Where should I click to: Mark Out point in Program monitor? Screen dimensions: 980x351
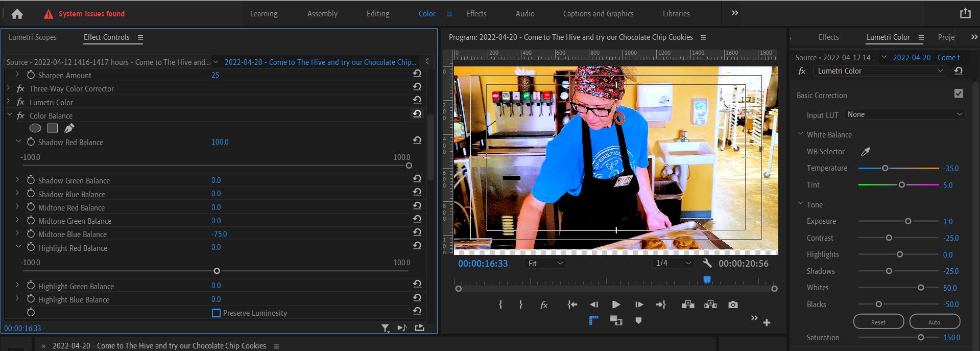point(520,305)
